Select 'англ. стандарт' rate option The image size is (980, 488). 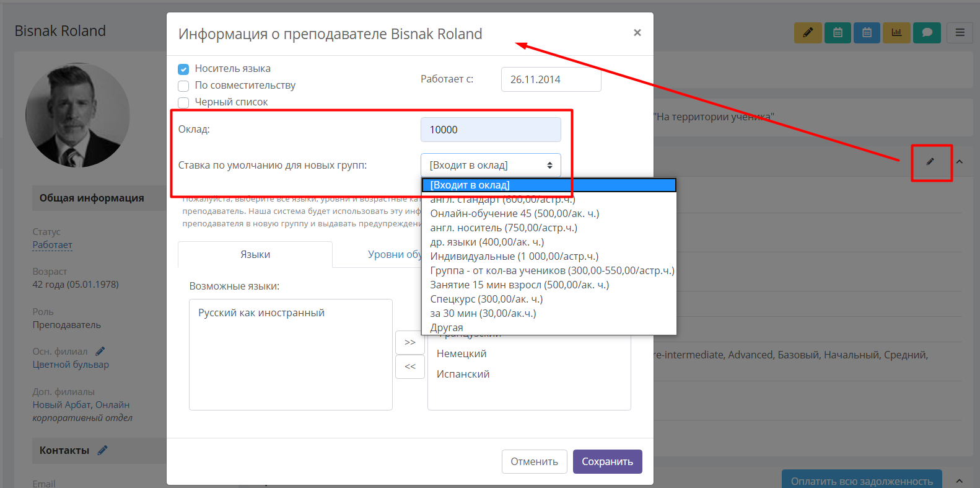[549, 199]
